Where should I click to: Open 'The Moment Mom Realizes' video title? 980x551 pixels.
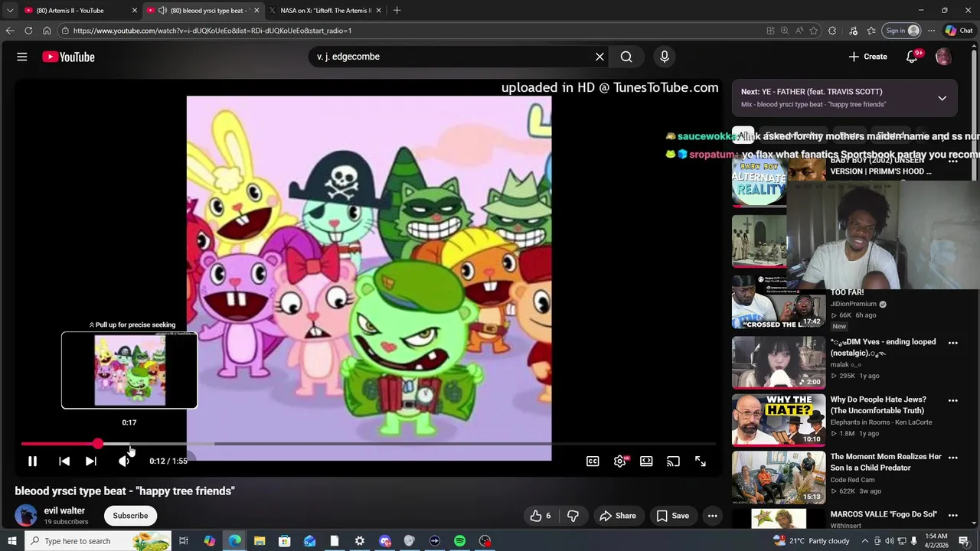(x=886, y=462)
